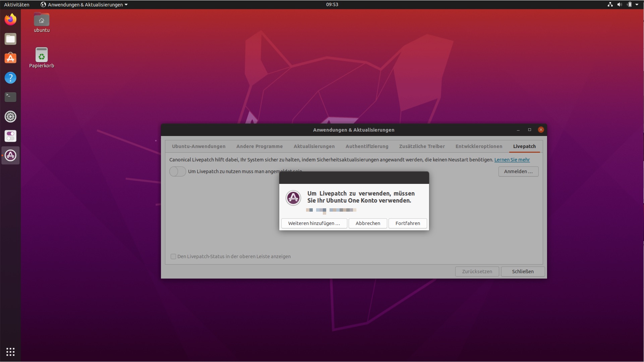This screenshot has height=362, width=644.
Task: Open the ubuntu home folder on desktop
Action: click(x=42, y=23)
